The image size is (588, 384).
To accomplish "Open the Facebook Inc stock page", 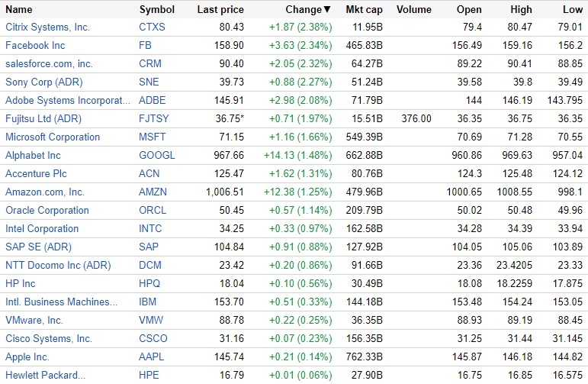I will [35, 46].
